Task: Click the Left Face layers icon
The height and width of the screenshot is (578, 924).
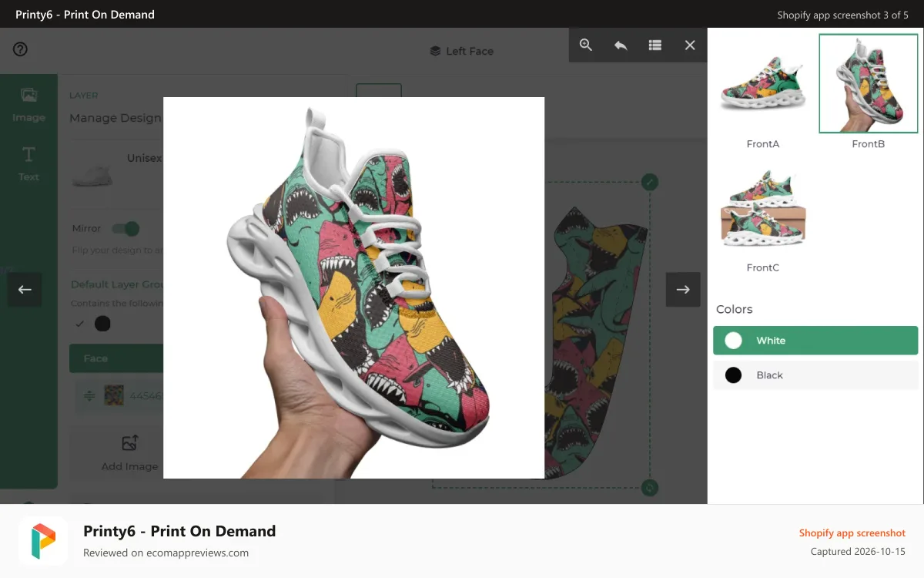Action: [436, 51]
